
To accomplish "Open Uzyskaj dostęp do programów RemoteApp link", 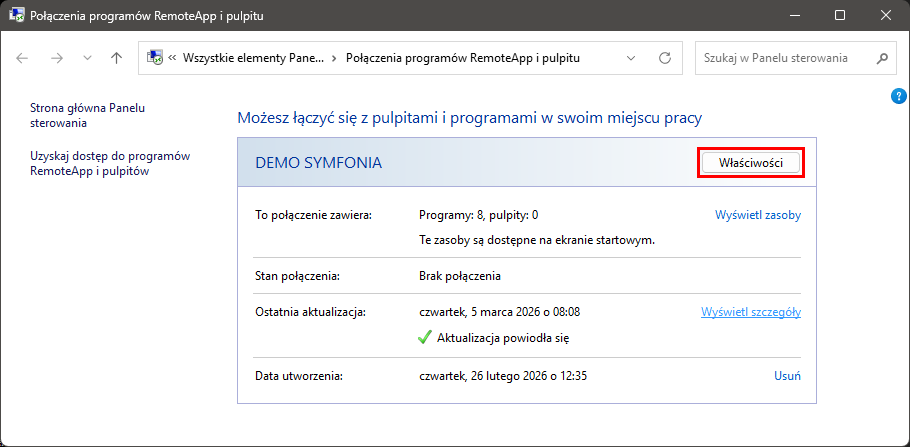I will (x=110, y=164).
